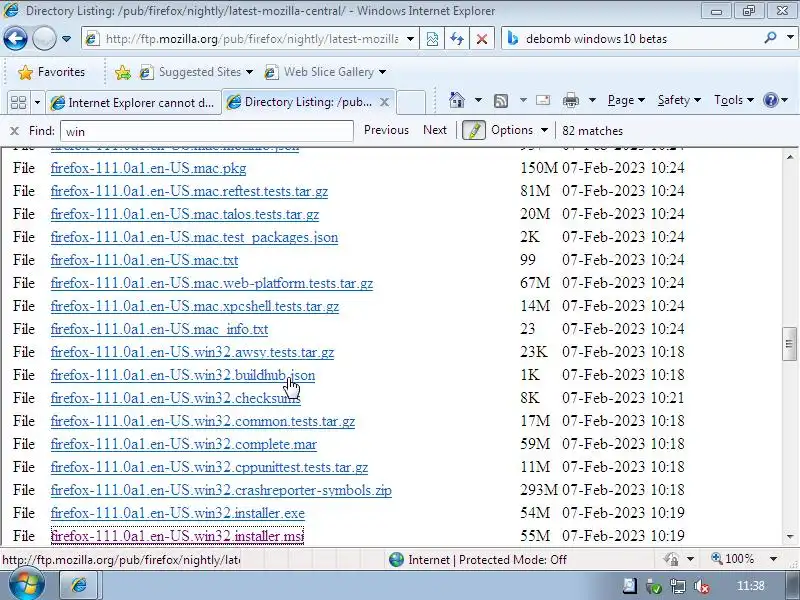Screen dimensions: 800x600
Task: Open the mac.talos.tests.tar.gz link
Action: [185, 214]
